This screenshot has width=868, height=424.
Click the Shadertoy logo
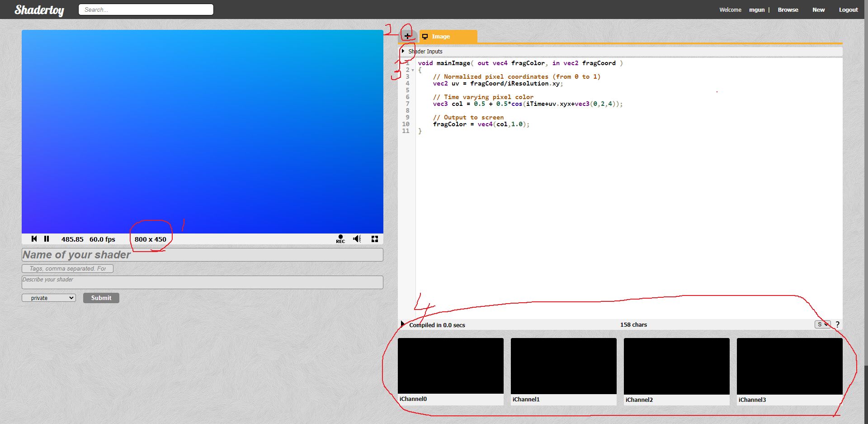pyautogui.click(x=39, y=10)
